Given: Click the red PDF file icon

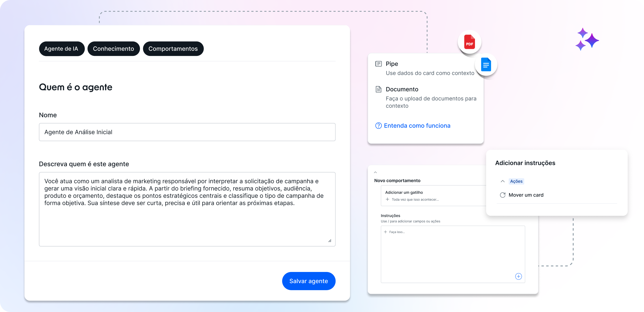Looking at the screenshot, I should click(x=469, y=42).
